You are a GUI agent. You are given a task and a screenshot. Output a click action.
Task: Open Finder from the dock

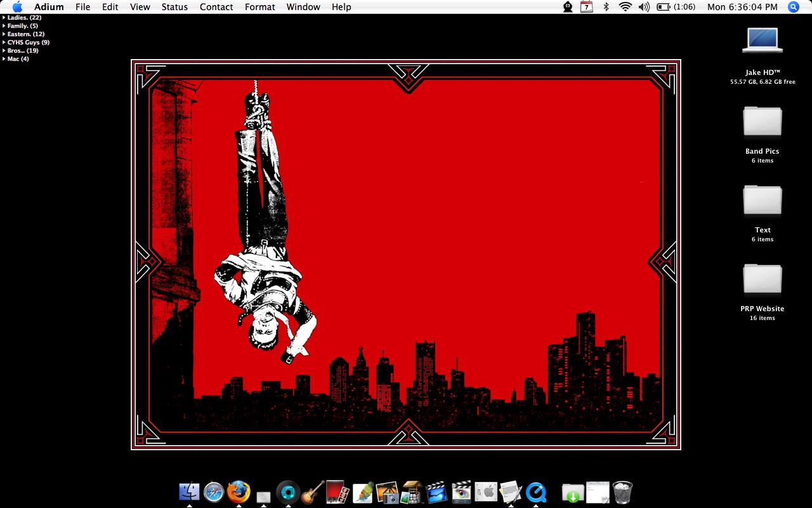[189, 492]
